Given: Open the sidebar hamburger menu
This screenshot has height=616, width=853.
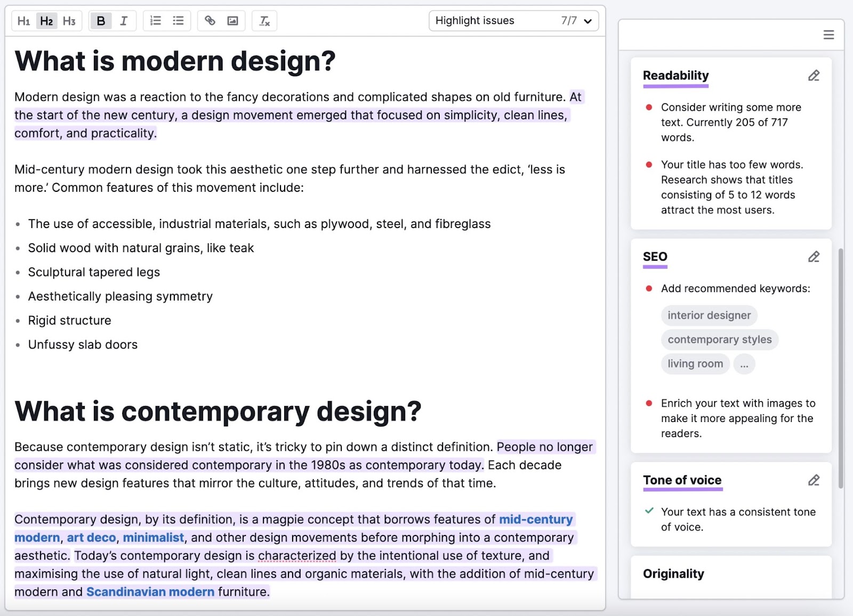Looking at the screenshot, I should pos(828,34).
